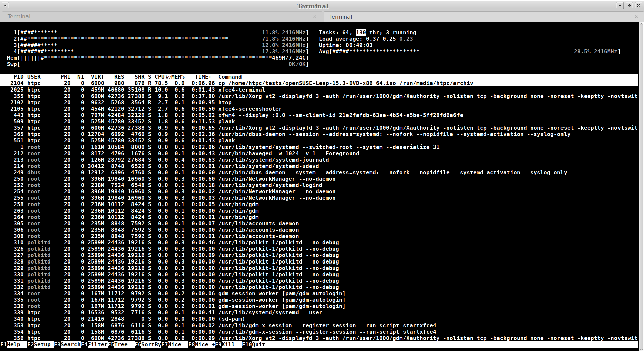Close the Terminal window

[638, 6]
